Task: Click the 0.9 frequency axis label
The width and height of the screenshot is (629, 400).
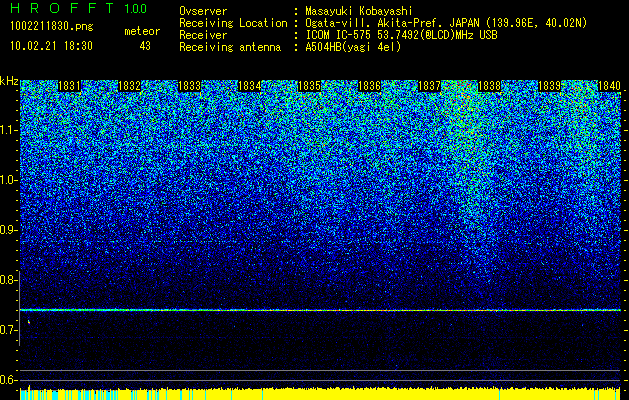Action: click(x=8, y=230)
